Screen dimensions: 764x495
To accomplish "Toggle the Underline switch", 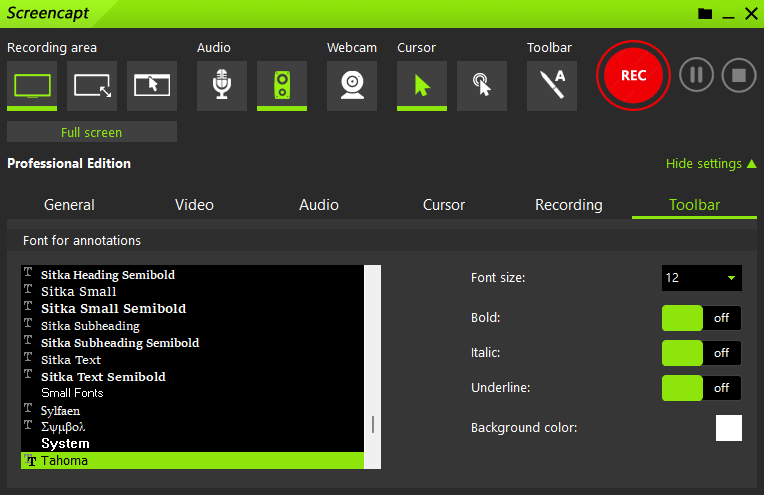I will pyautogui.click(x=702, y=388).
